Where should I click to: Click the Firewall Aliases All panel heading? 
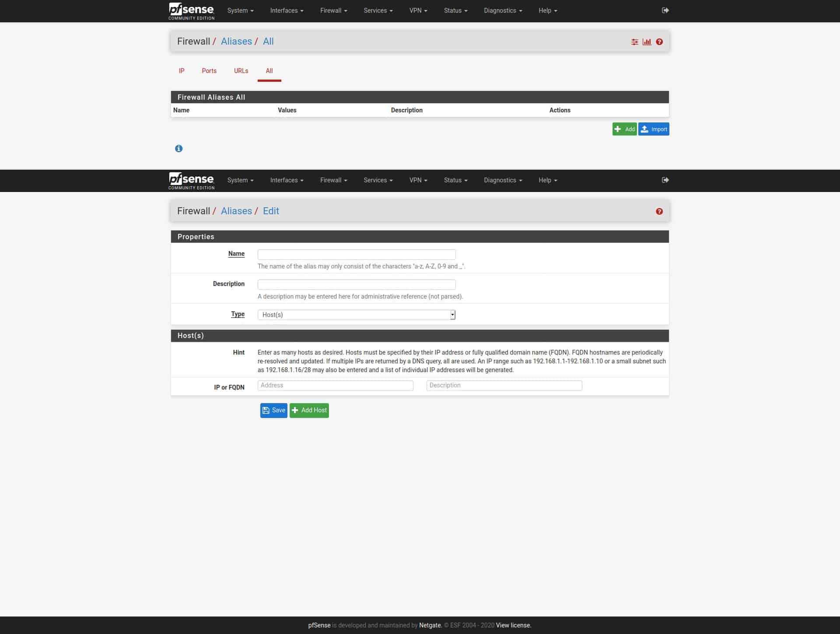coord(420,97)
